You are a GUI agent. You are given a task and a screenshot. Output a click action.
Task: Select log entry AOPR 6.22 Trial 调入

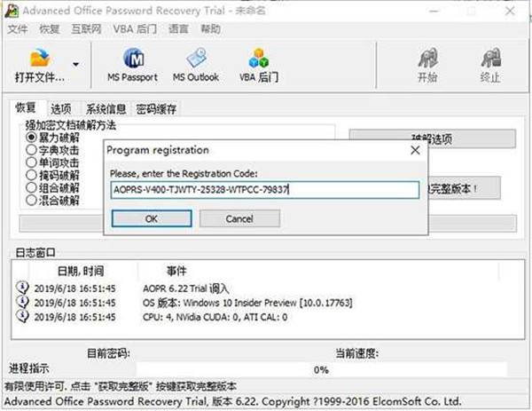[186, 288]
